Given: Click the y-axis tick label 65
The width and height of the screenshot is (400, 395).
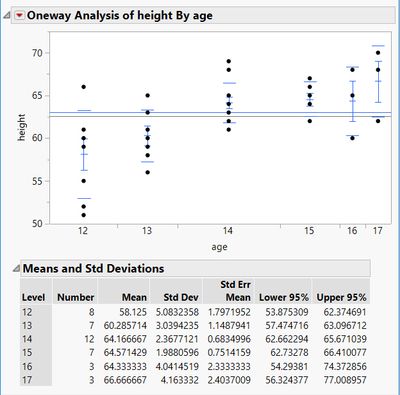Looking at the screenshot, I should pyautogui.click(x=37, y=96).
